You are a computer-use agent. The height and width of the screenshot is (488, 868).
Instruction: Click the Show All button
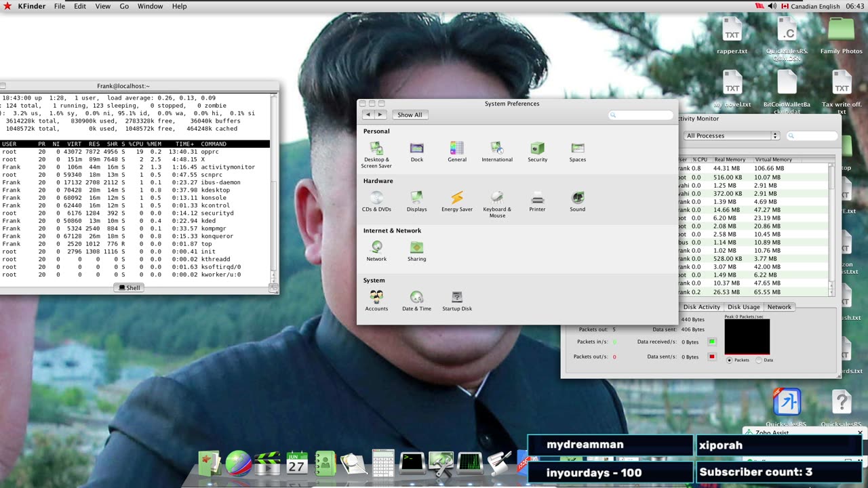(410, 115)
